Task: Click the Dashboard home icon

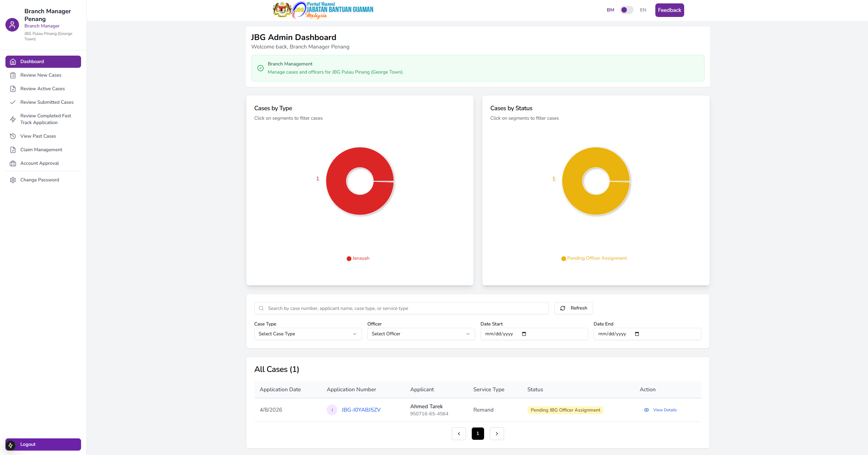Action: pos(13,62)
